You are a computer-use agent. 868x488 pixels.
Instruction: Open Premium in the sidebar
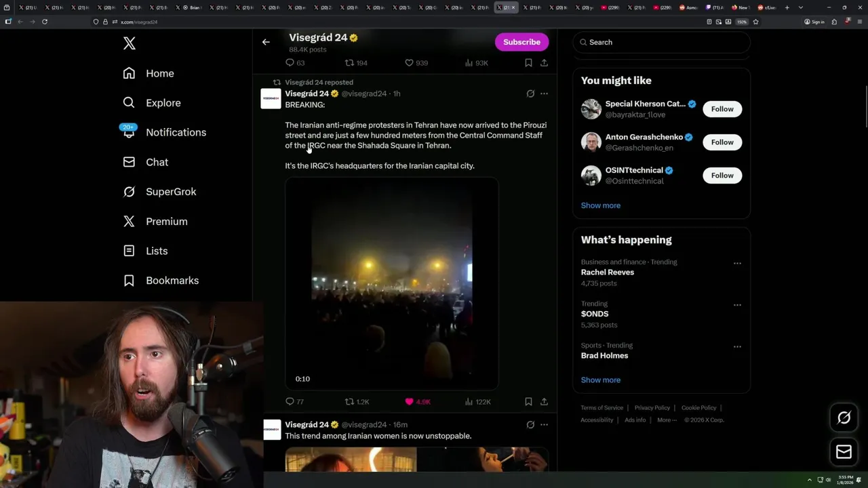click(x=155, y=222)
